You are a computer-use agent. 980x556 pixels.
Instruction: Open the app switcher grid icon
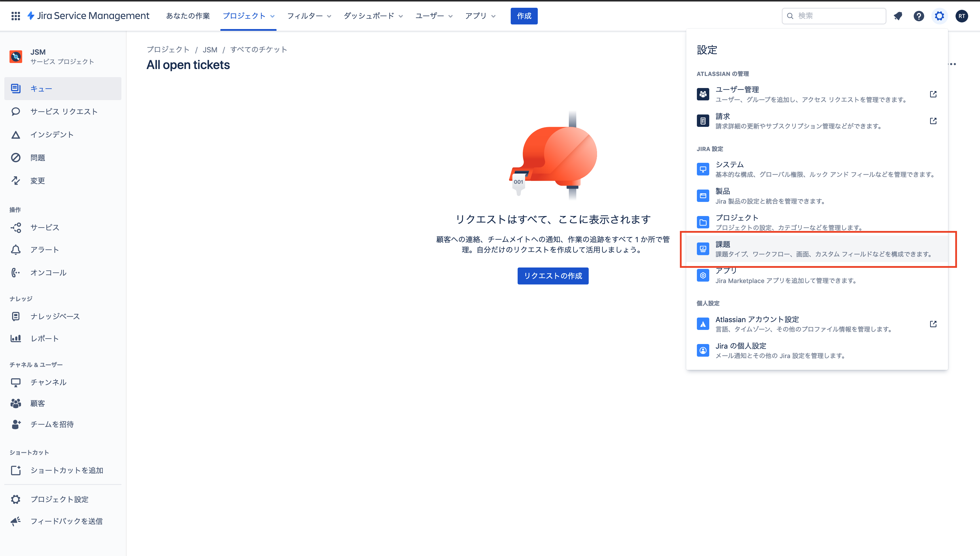click(16, 16)
